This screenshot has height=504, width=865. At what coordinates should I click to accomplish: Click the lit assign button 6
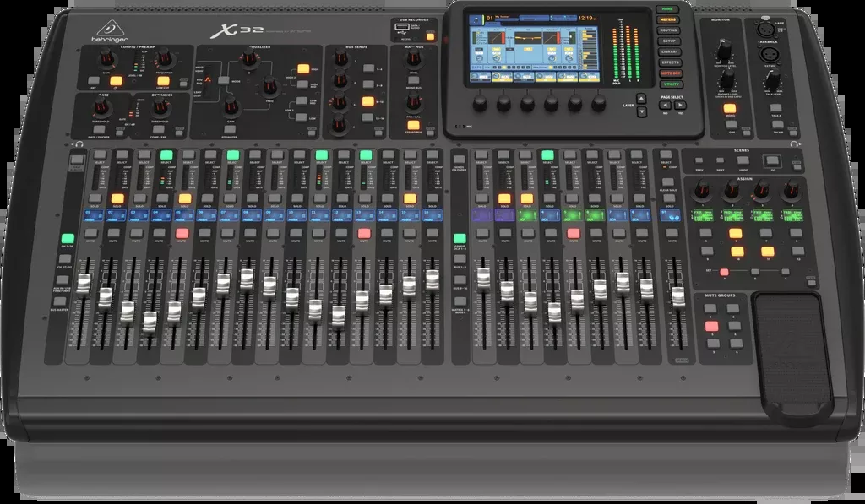735,233
